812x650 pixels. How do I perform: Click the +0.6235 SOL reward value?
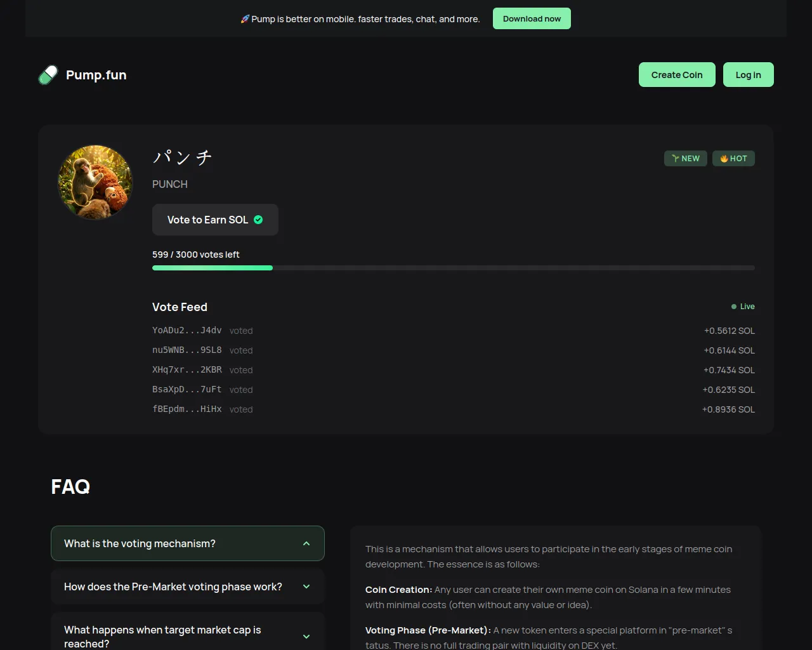[729, 390]
